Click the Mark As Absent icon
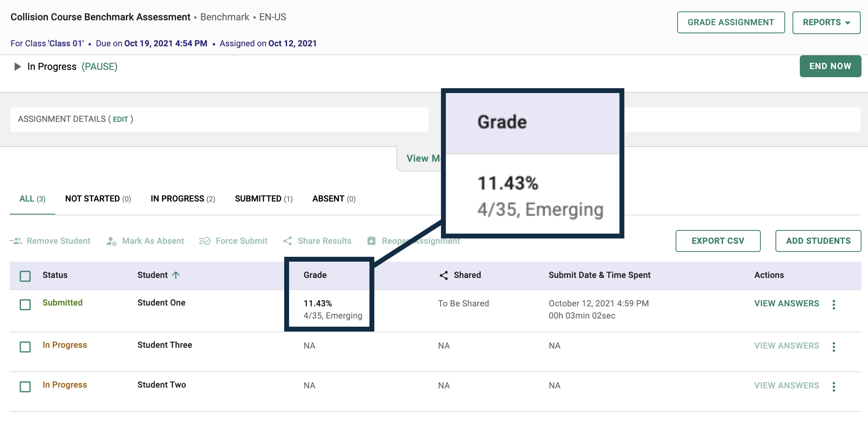This screenshot has width=868, height=425. [111, 241]
